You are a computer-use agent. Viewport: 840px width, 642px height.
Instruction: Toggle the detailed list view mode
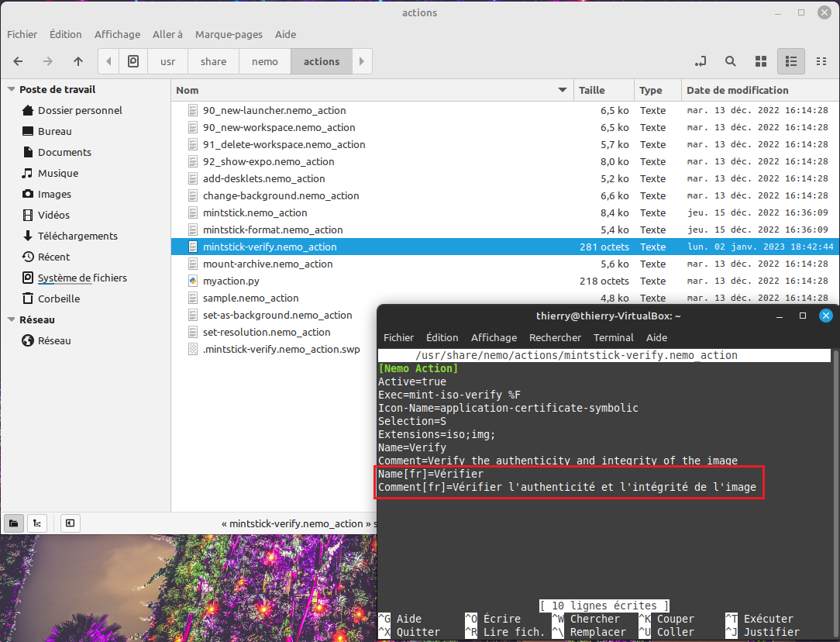click(790, 60)
